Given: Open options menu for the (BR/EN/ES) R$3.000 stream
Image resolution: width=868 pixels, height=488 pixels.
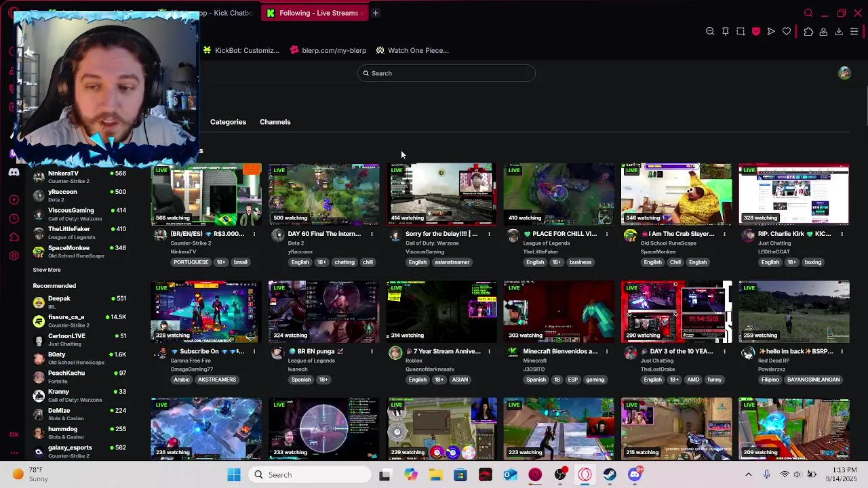Looking at the screenshot, I should tap(254, 234).
